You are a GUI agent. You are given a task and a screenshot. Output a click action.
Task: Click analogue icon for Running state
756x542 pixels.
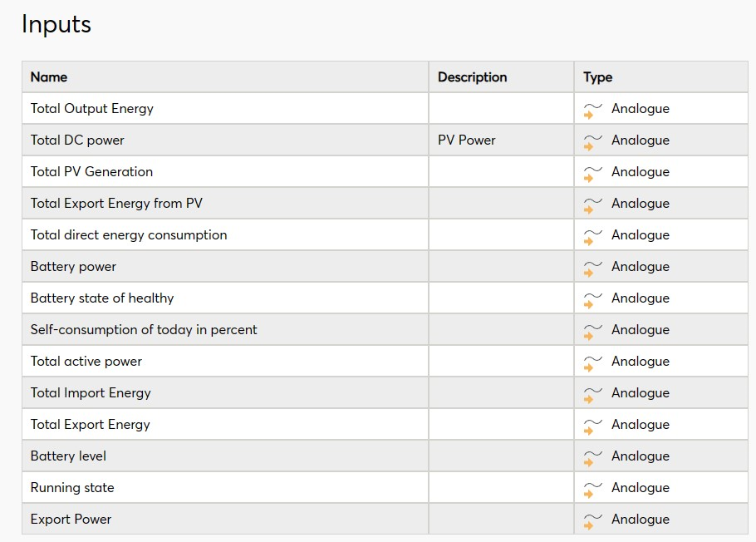(592, 489)
